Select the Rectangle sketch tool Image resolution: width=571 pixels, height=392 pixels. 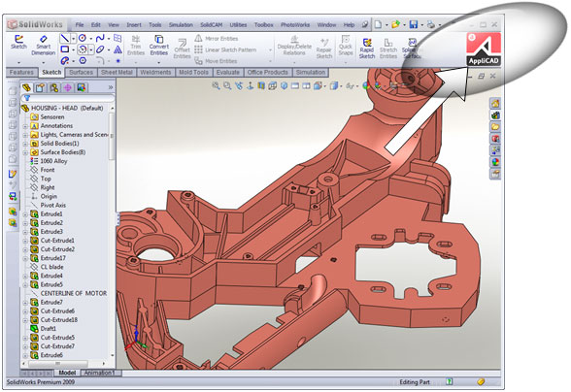(65, 49)
